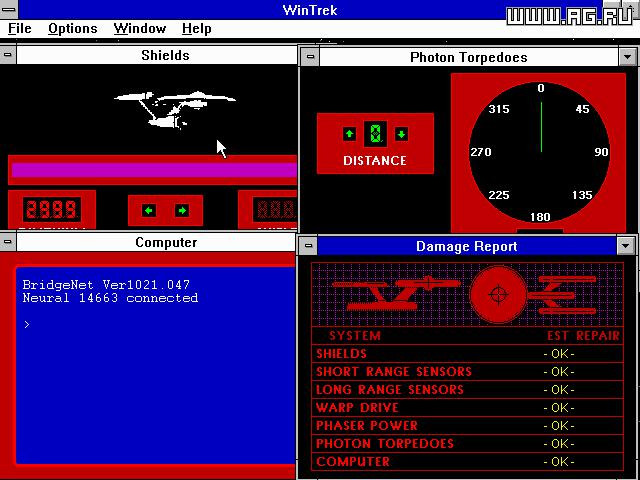This screenshot has width=640, height=480.
Task: Click the magenta shield strength bar
Action: [154, 170]
